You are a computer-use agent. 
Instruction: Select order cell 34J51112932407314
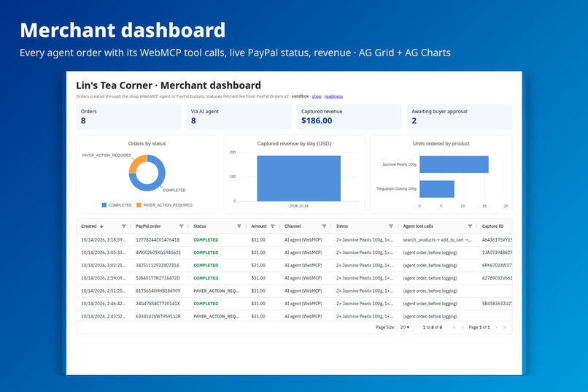157,265
